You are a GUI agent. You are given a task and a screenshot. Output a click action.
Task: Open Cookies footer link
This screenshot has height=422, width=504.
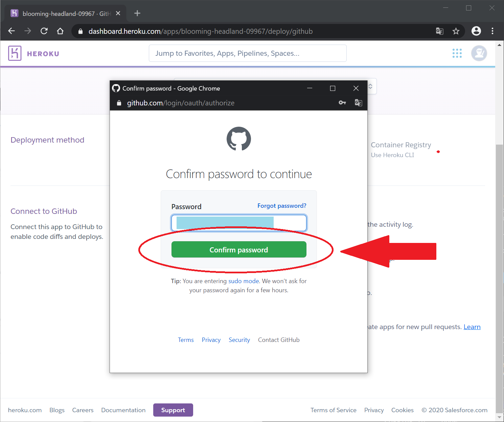pos(403,410)
